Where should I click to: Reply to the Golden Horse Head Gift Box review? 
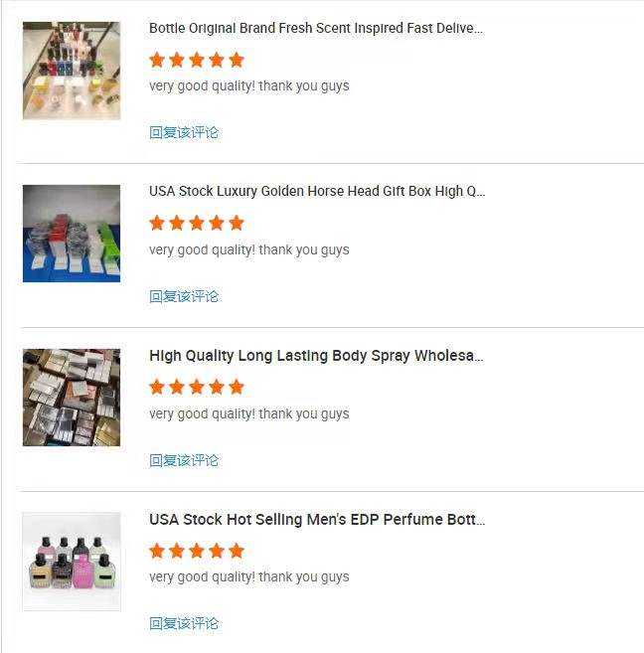(184, 296)
